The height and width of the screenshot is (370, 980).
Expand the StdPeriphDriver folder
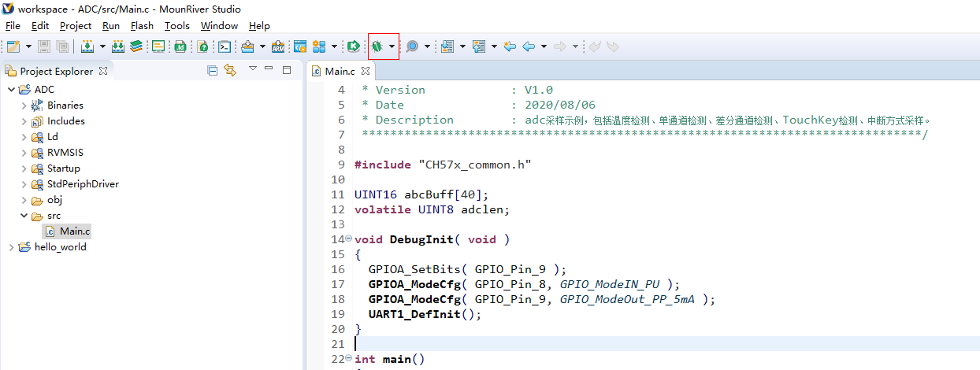tap(24, 183)
